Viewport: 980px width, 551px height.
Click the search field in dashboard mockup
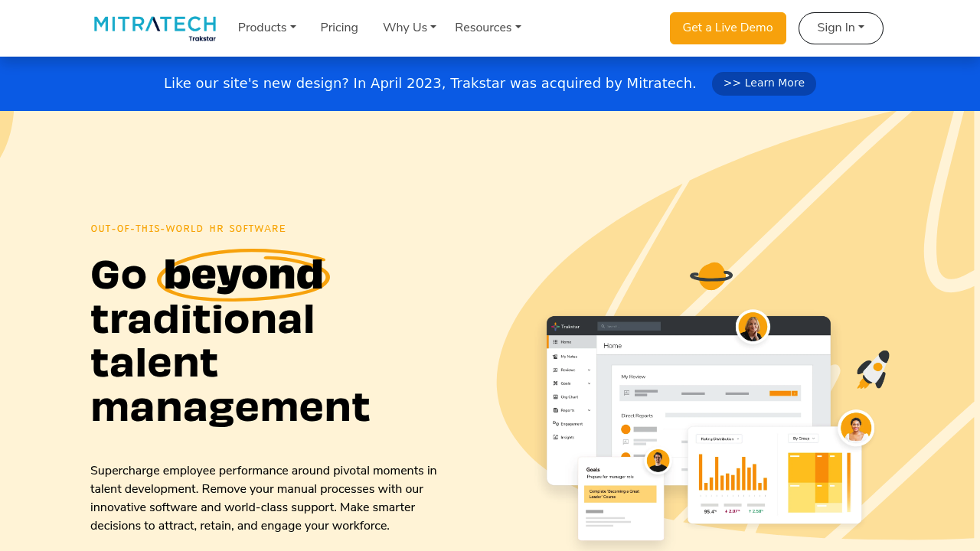[x=629, y=326]
